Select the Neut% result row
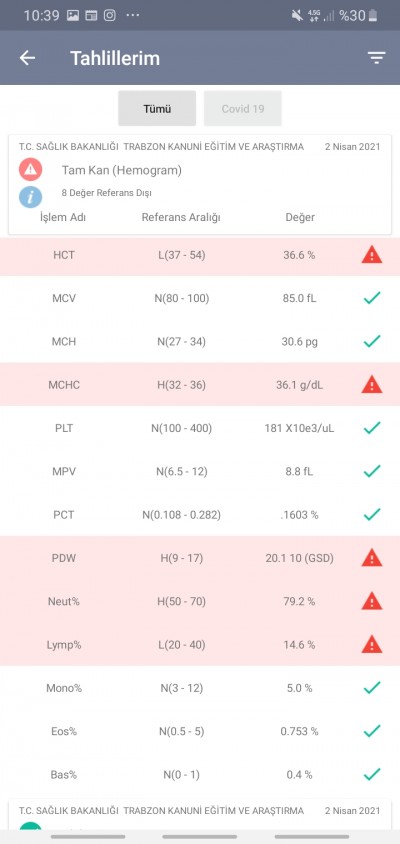This screenshot has height=844, width=400. [200, 601]
